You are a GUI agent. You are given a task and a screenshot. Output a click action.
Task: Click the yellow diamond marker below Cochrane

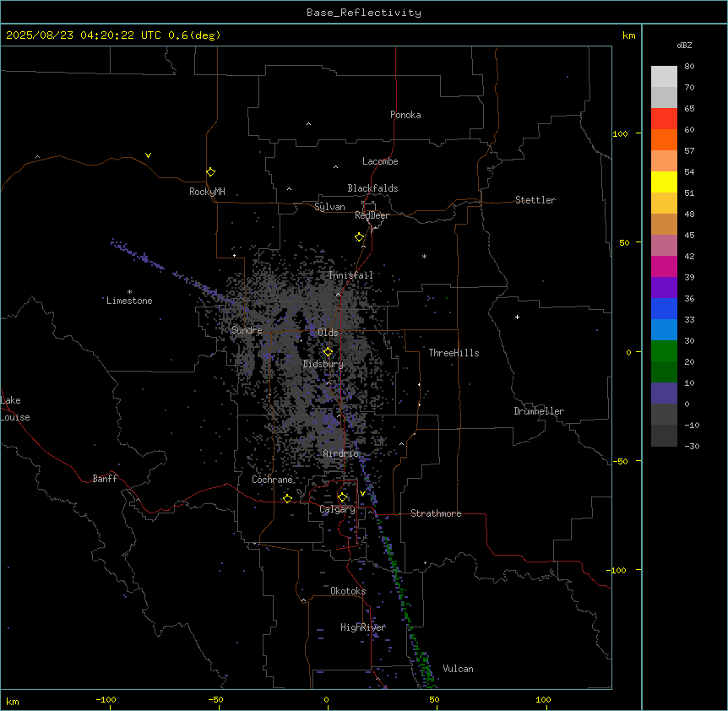pos(287,498)
